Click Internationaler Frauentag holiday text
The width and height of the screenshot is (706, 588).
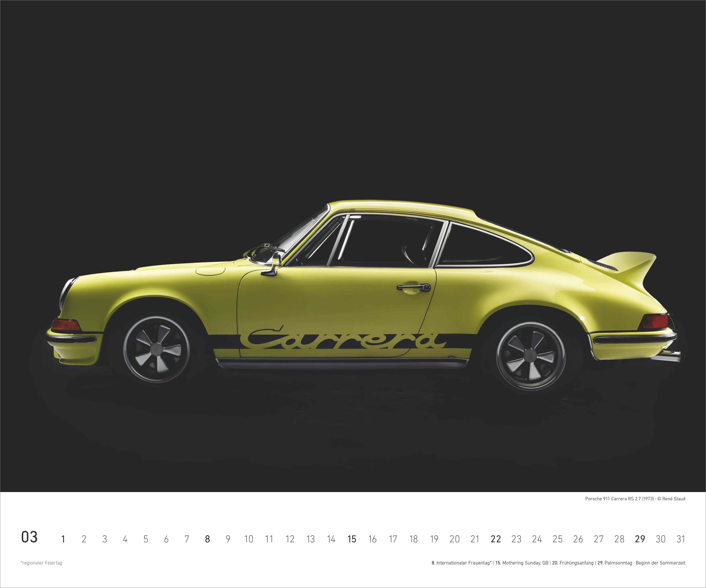[464, 563]
